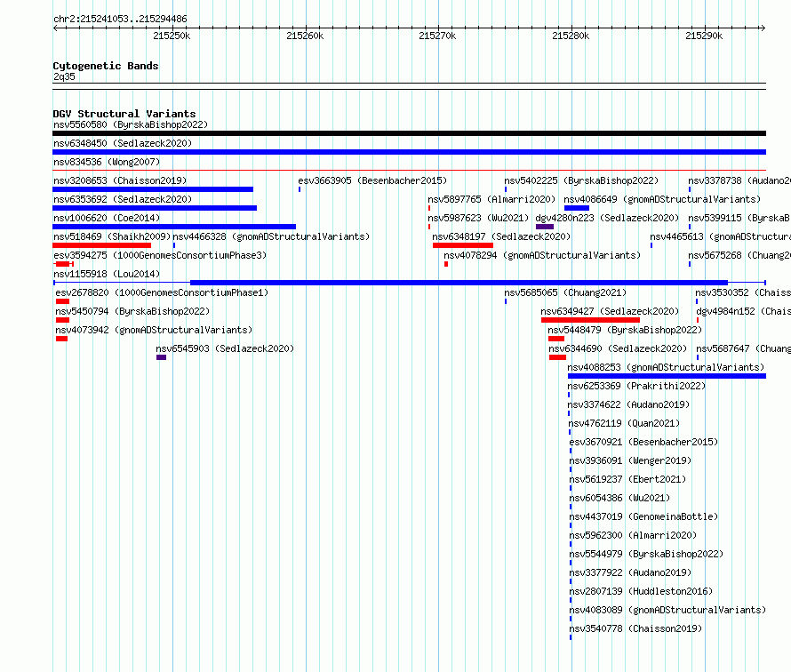Select the thin red nsv834536 variant line

[409, 171]
